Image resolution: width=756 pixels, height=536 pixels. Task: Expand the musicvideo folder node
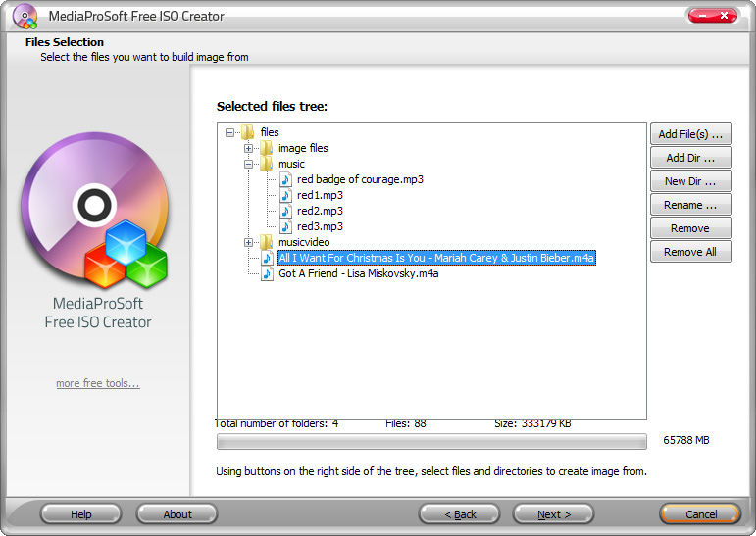tap(248, 242)
